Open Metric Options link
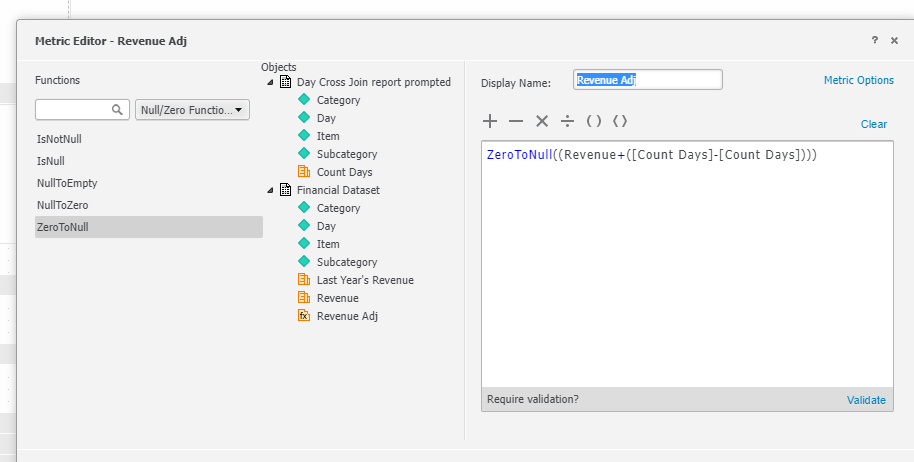Screen dimensions: 914x462 [x=859, y=80]
